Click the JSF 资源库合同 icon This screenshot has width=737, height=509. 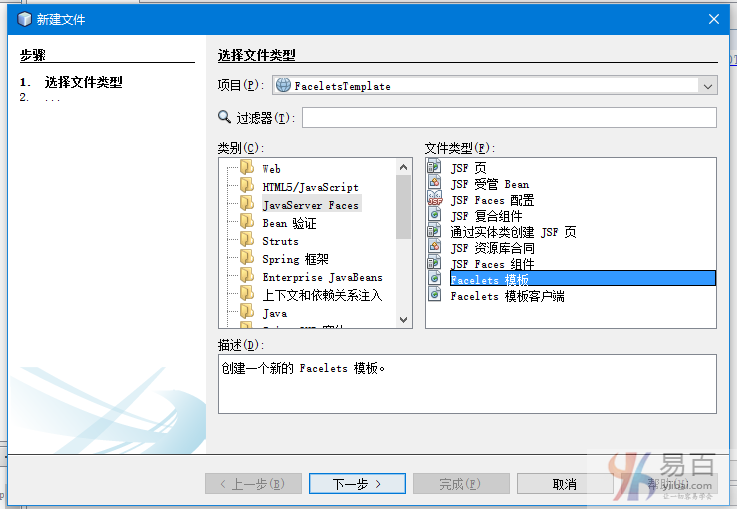(x=434, y=247)
